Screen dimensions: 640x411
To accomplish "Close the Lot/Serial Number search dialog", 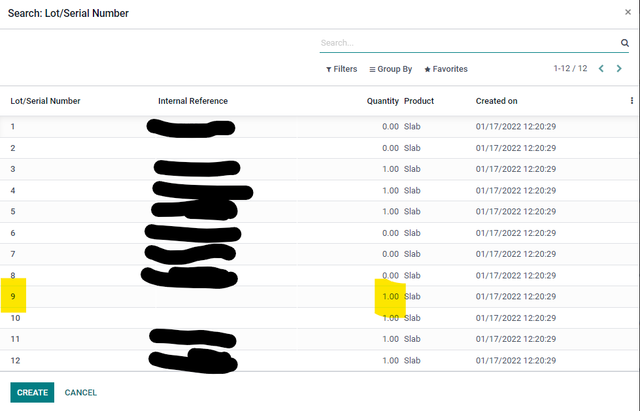I will pos(628,12).
